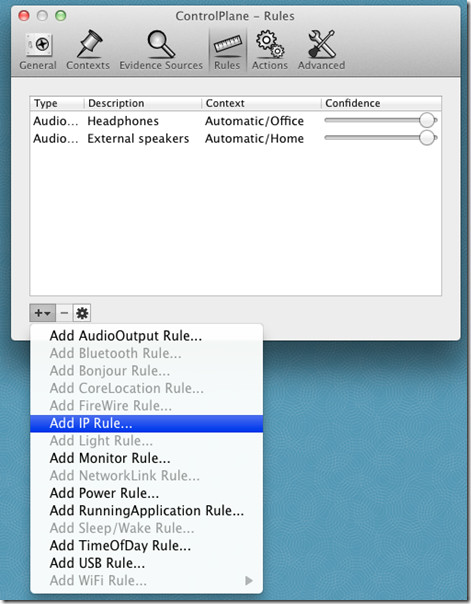Select the Rules ruler toolbar icon

click(227, 51)
